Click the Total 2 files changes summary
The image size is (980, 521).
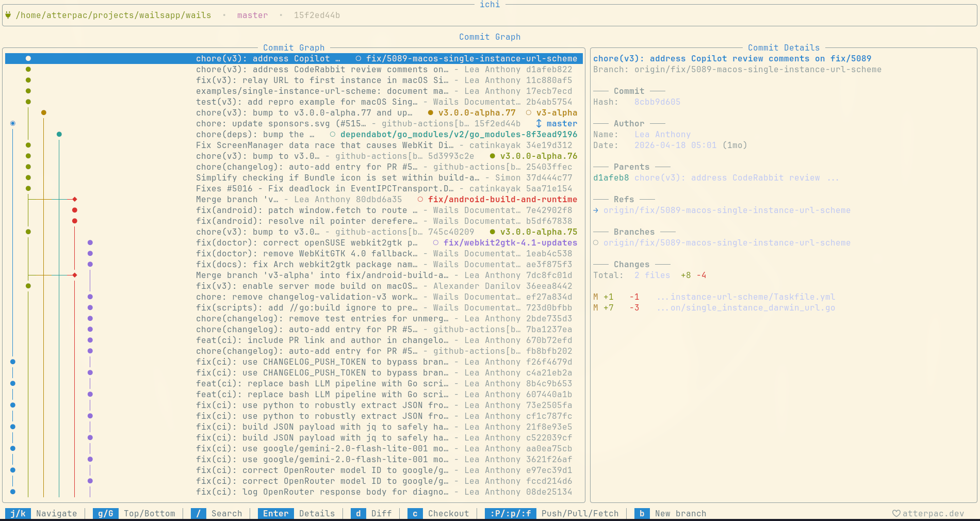coord(650,275)
